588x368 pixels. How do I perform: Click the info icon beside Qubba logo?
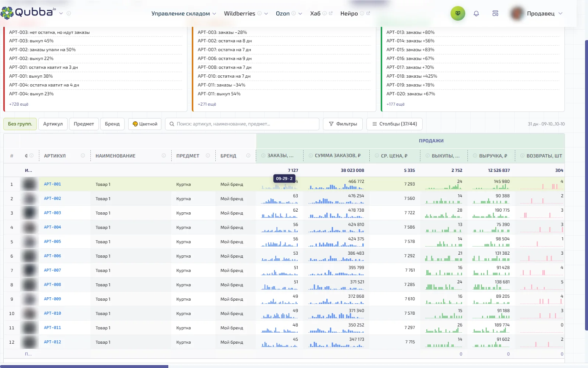click(x=69, y=13)
